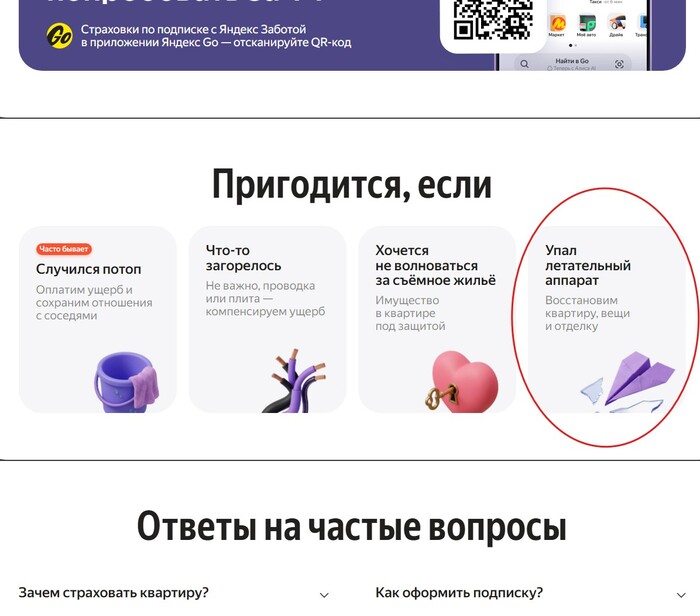
Task: Open the Упал летательный аппарат card title
Action: [588, 265]
